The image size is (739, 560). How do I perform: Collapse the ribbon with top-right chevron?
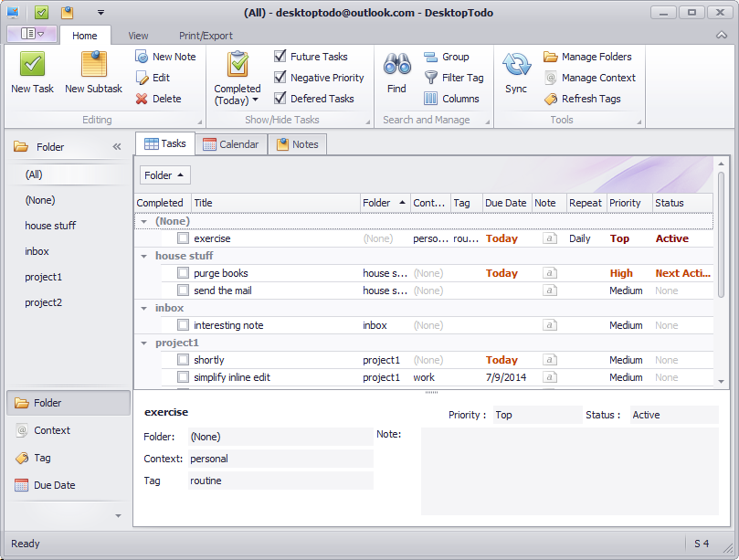[x=722, y=35]
